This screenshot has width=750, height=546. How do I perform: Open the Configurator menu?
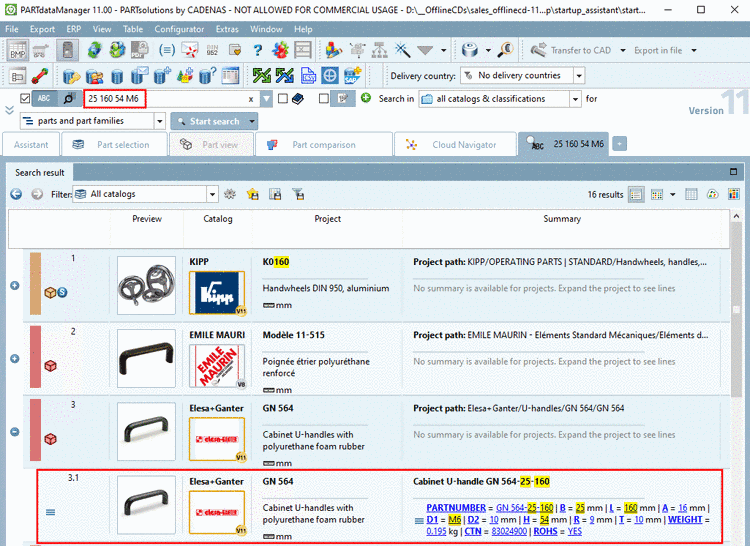179,29
